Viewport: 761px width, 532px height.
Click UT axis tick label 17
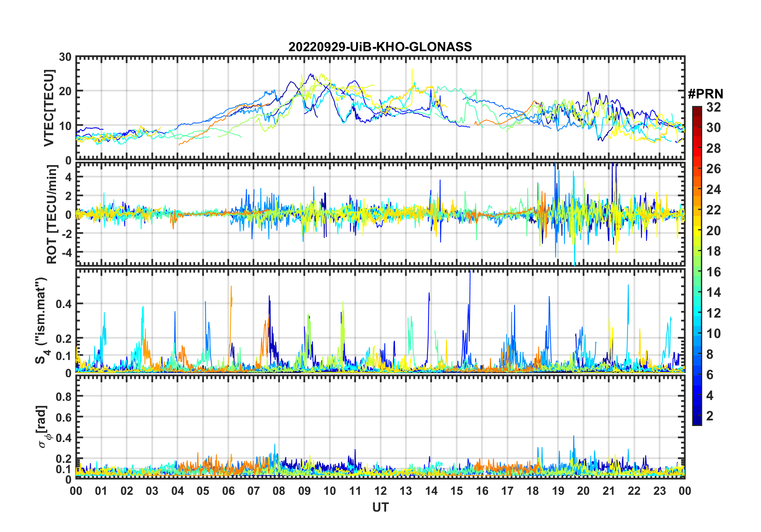click(507, 491)
